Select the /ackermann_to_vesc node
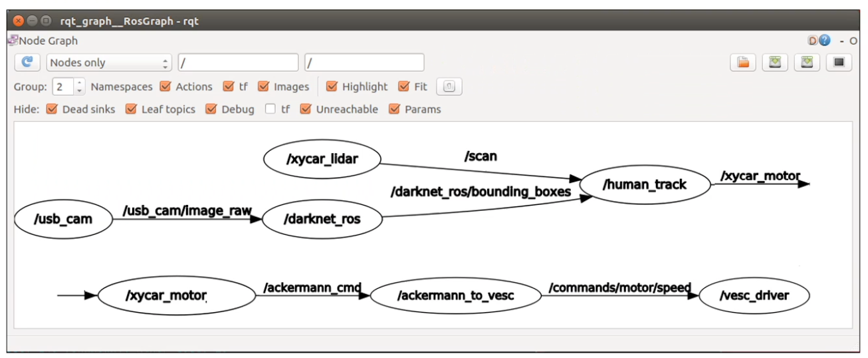 pos(456,295)
